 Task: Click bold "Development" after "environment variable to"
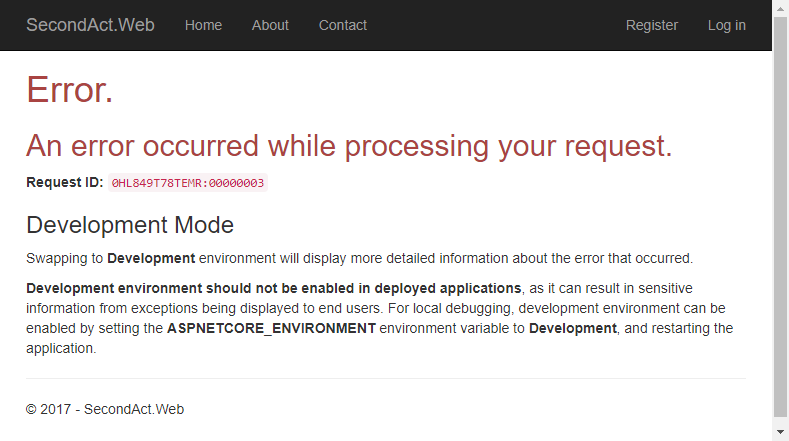point(573,328)
